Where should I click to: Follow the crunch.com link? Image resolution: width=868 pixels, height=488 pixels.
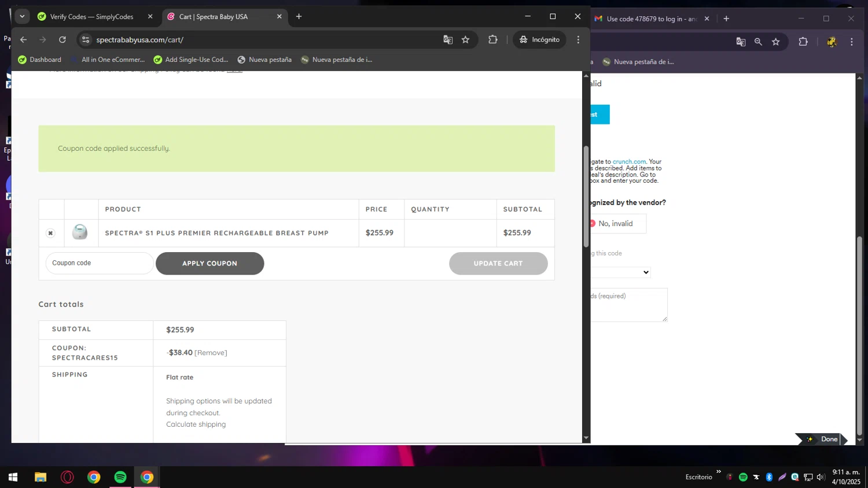click(629, 162)
